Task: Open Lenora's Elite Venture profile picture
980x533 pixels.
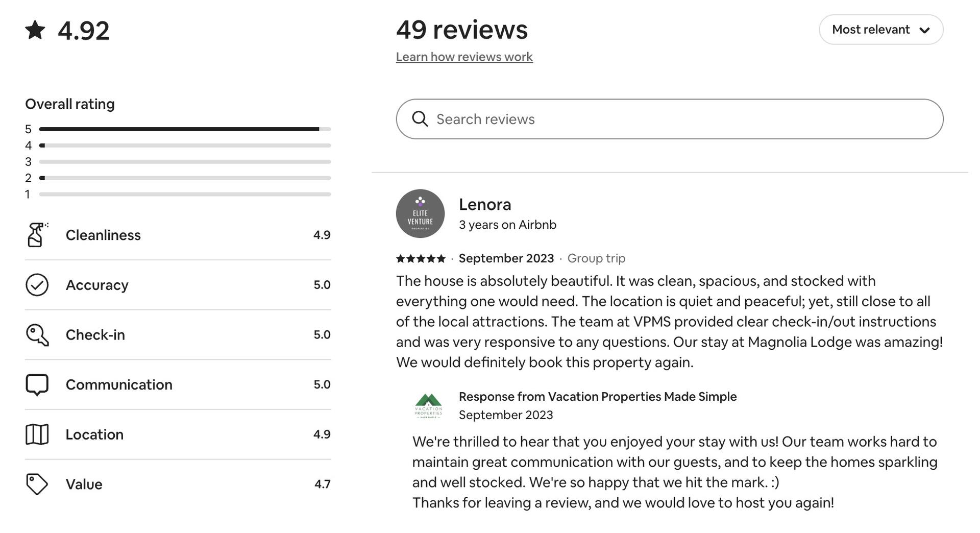Action: [x=420, y=213]
